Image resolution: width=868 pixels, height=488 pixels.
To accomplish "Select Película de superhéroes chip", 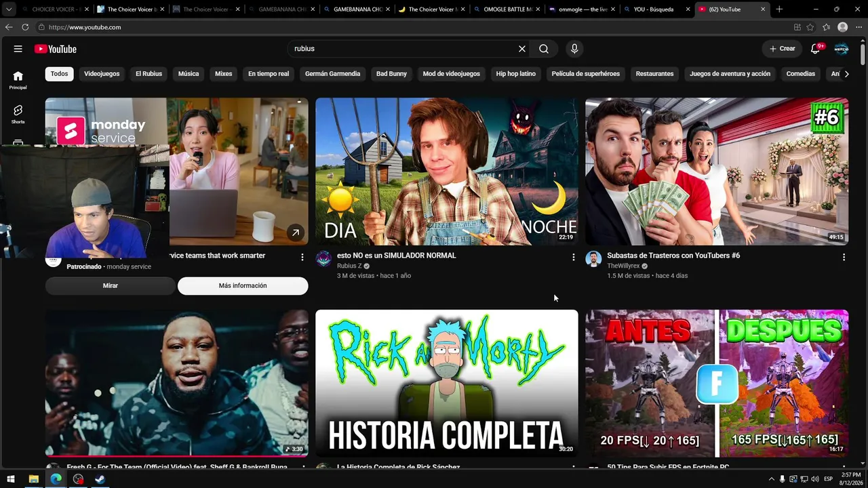I will click(586, 74).
